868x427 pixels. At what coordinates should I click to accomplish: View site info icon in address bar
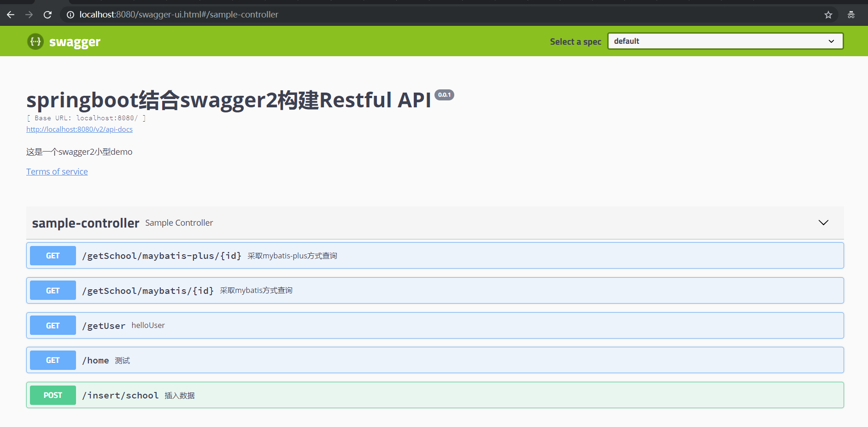70,15
